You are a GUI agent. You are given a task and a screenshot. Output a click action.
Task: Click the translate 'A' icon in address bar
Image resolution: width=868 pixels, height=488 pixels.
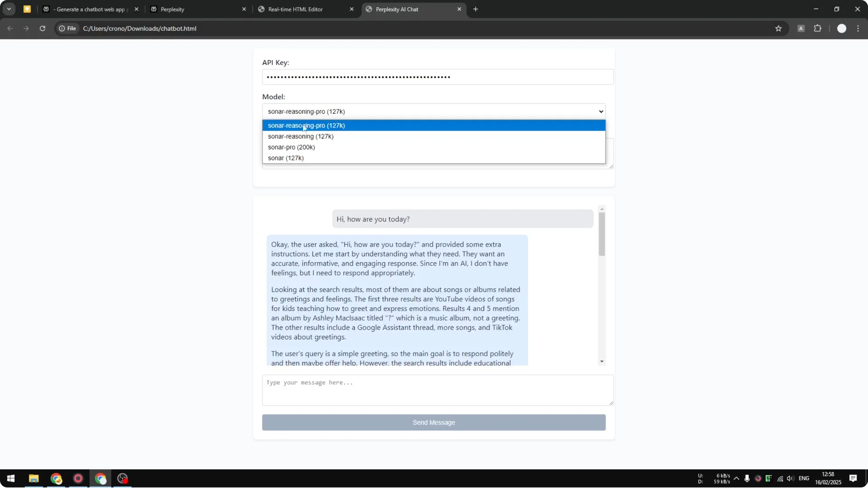[801, 28]
